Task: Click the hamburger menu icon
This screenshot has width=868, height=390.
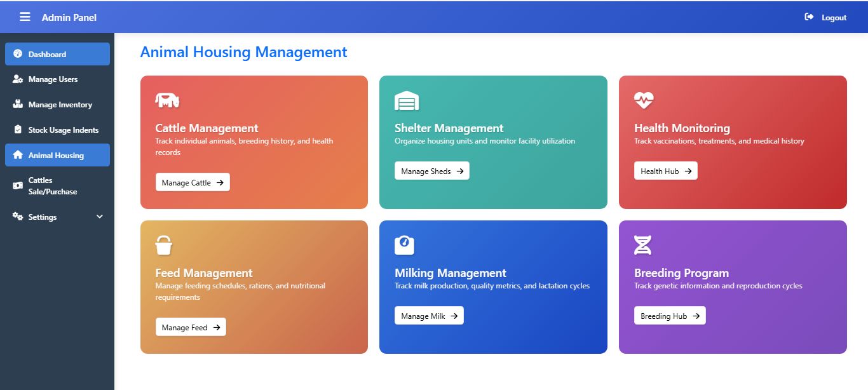Action: (25, 17)
